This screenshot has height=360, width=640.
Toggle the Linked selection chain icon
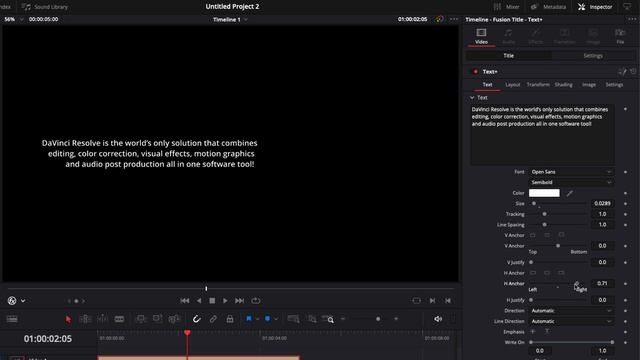(x=213, y=319)
